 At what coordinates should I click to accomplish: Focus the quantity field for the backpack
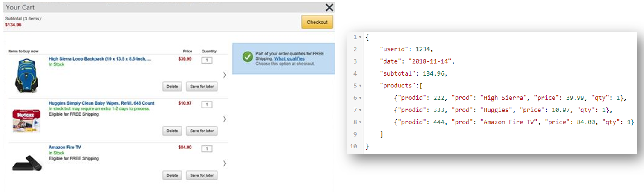coord(207,60)
